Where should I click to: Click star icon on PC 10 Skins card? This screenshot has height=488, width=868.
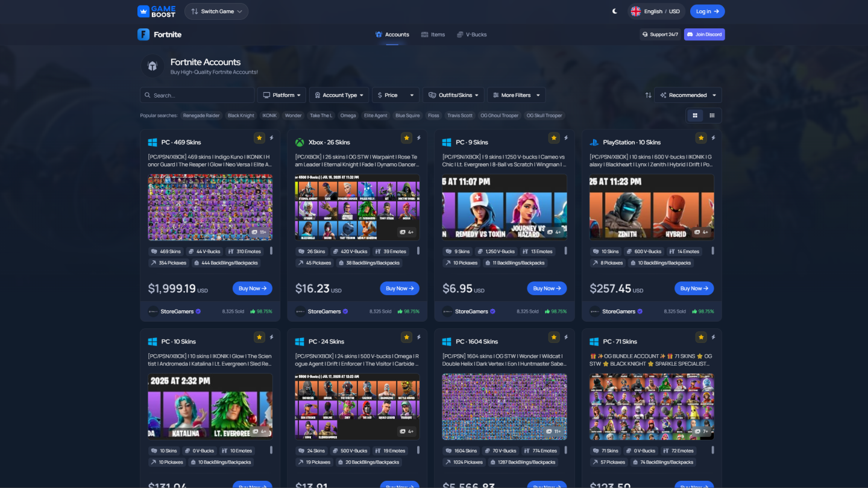pyautogui.click(x=259, y=337)
